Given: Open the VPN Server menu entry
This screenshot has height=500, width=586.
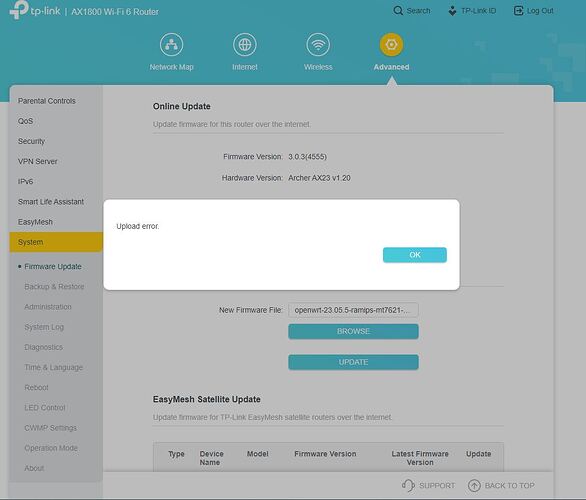Looking at the screenshot, I should [x=38, y=161].
